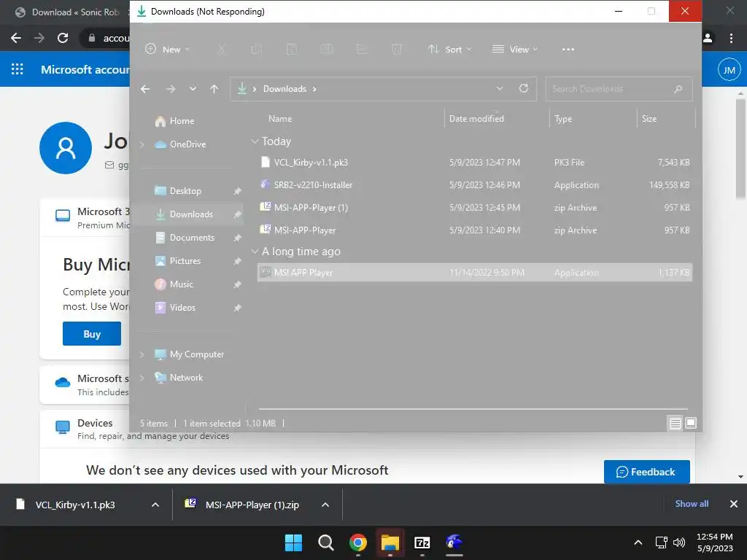Sort by Name column header

click(279, 119)
